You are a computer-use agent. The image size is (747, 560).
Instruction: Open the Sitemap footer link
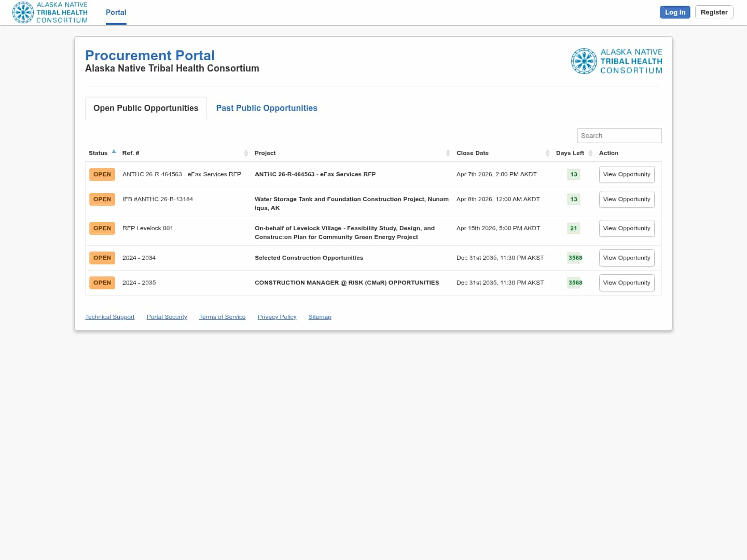click(x=320, y=317)
